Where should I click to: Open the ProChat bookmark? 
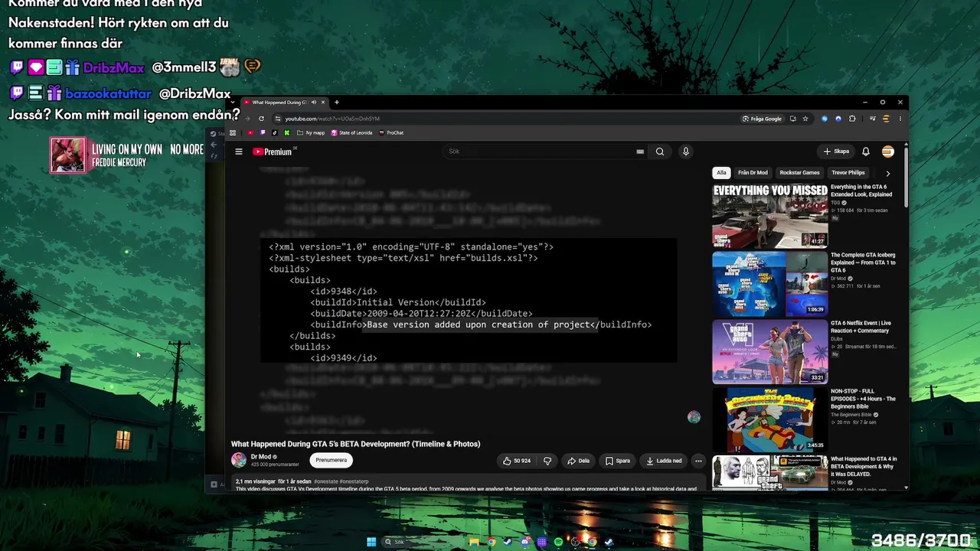point(391,132)
